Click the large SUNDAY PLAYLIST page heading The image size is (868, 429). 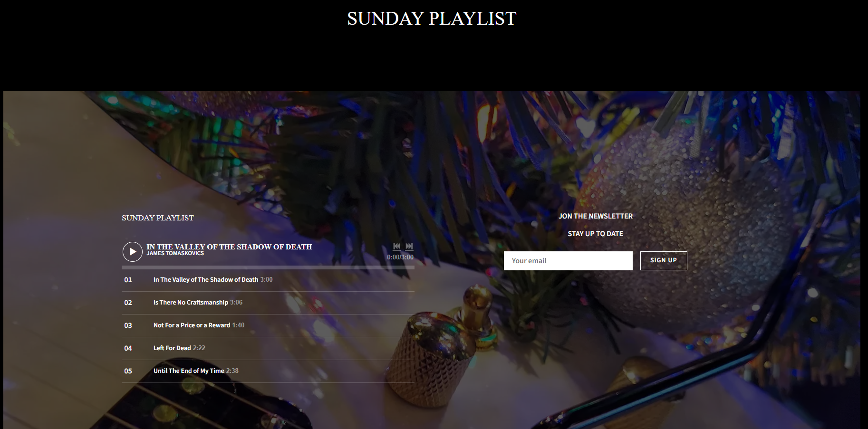click(432, 19)
